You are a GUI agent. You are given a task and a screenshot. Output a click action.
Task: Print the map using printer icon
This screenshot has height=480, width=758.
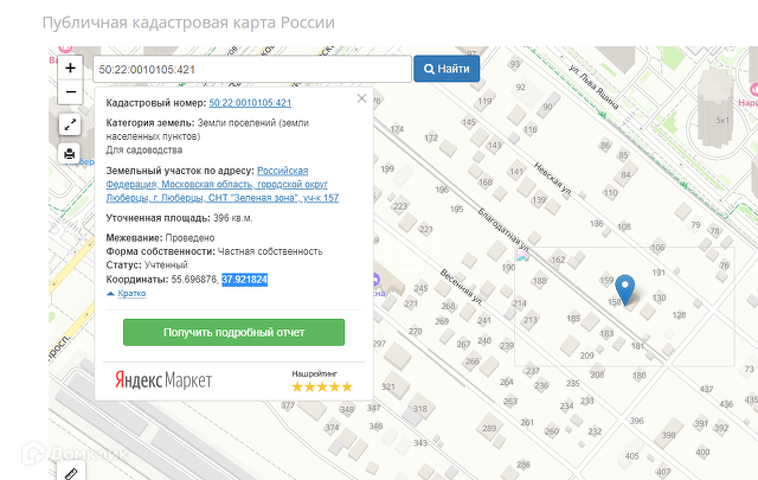pos(70,154)
